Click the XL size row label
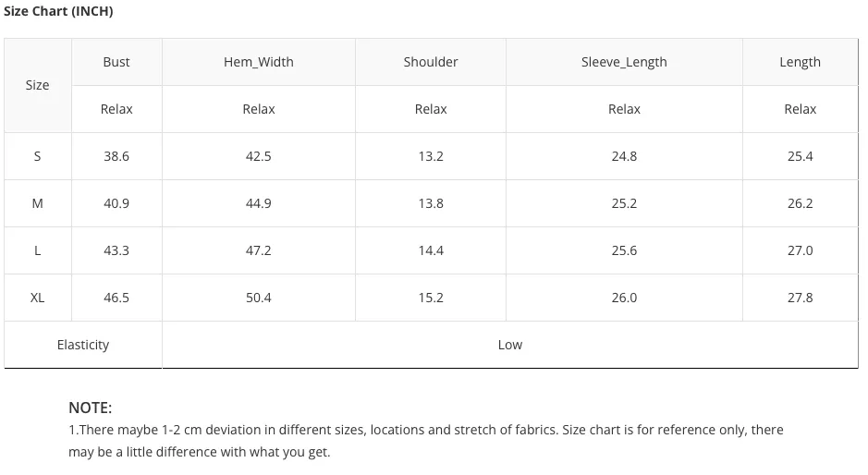868x475 pixels. 37,298
